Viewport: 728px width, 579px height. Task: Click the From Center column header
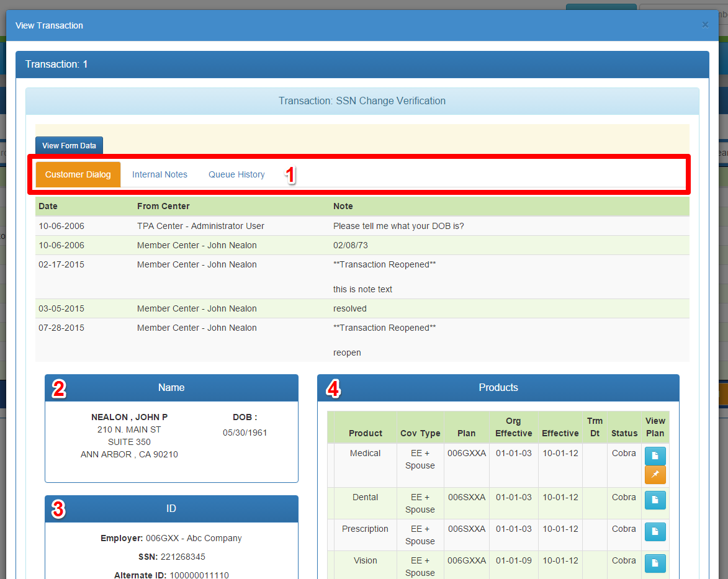click(x=163, y=206)
